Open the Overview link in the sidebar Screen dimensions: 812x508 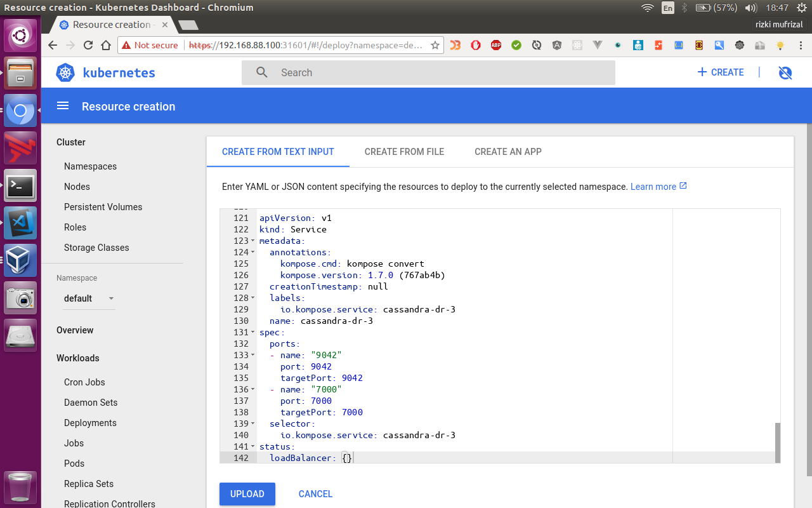pos(75,330)
